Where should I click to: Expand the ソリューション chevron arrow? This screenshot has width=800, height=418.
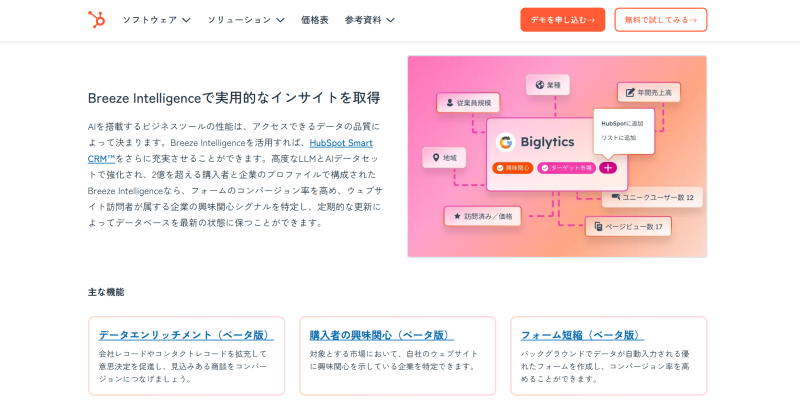point(280,20)
